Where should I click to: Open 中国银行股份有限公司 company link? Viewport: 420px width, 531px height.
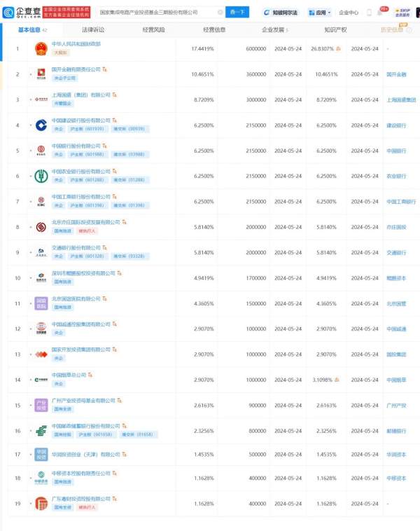tap(76, 146)
